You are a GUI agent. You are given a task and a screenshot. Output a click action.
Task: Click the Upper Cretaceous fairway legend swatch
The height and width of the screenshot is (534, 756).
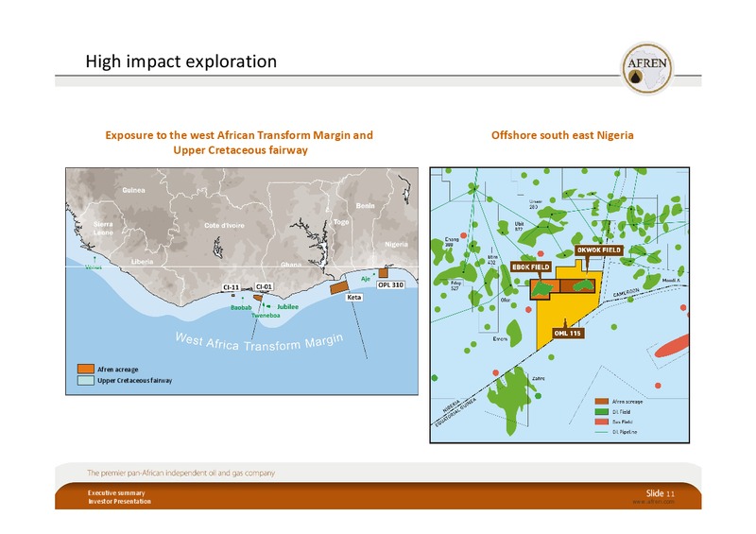point(85,380)
